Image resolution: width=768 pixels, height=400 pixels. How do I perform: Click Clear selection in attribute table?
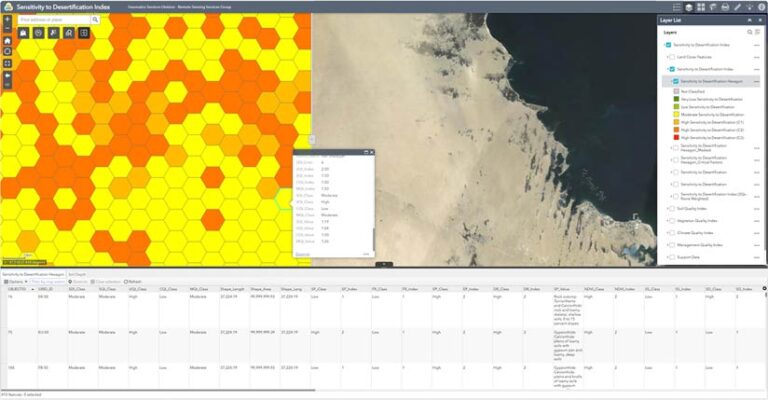click(x=106, y=282)
